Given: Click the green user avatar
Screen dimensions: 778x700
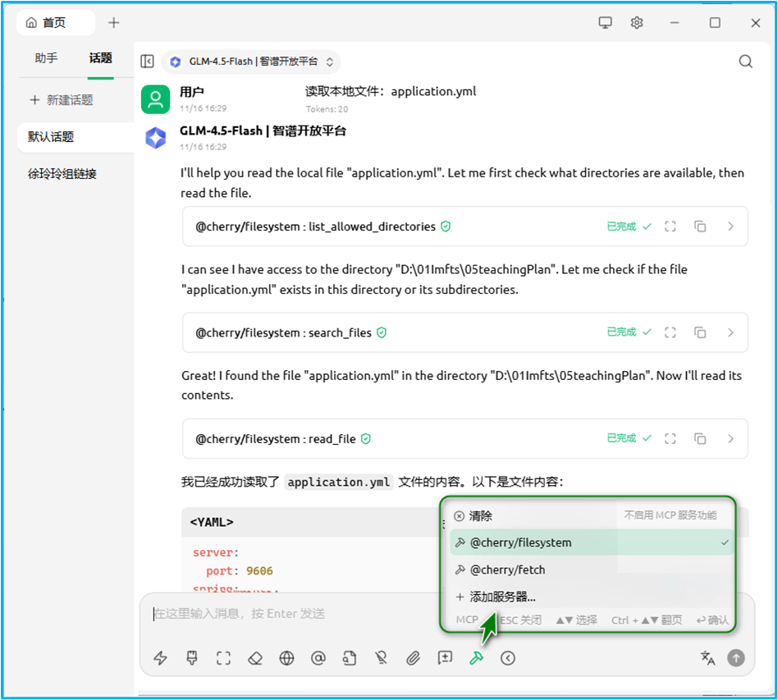Looking at the screenshot, I should (x=155, y=99).
